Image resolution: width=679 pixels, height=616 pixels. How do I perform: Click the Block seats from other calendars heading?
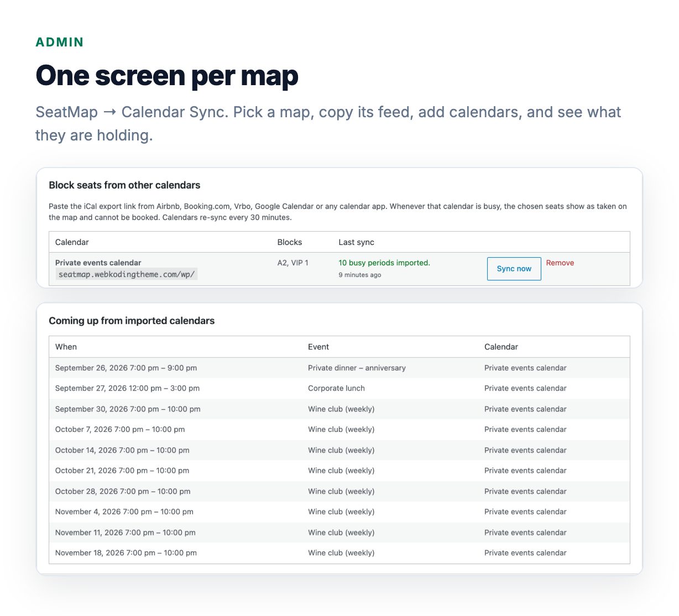(124, 185)
